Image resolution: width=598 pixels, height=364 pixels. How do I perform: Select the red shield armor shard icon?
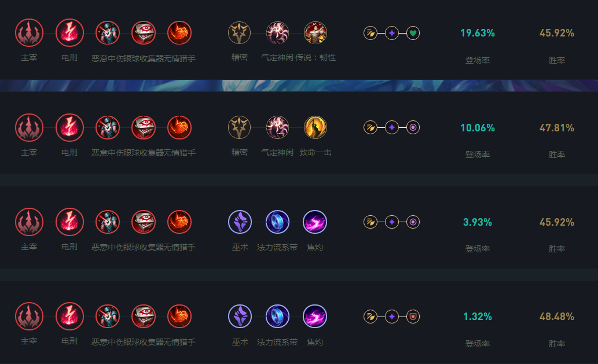tap(413, 317)
